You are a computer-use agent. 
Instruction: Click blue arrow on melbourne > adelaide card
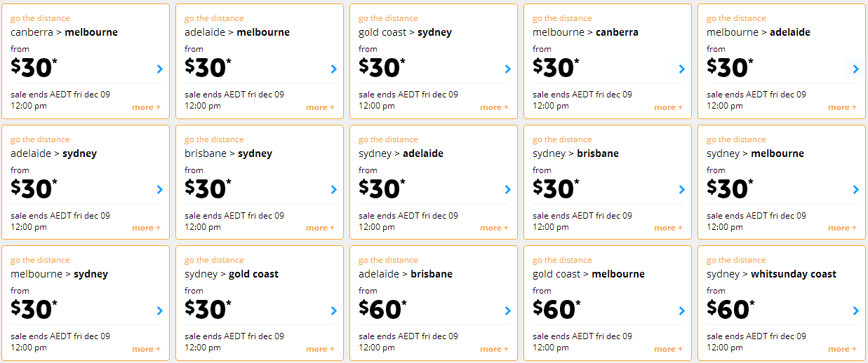[855, 69]
